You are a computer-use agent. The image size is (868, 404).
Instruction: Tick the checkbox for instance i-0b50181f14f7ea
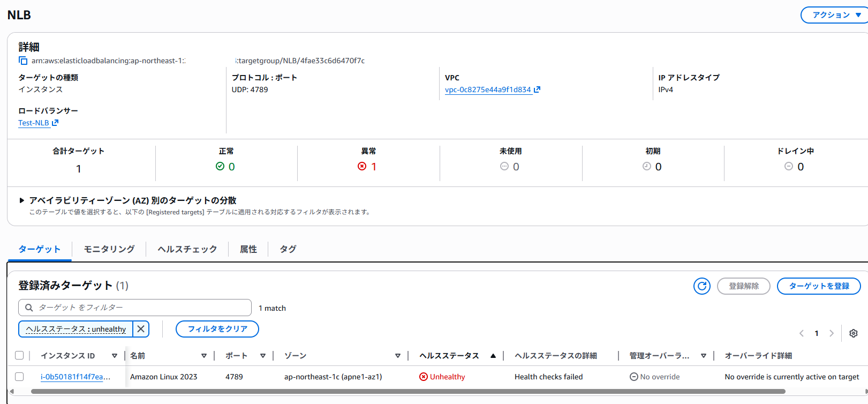pos(19,377)
